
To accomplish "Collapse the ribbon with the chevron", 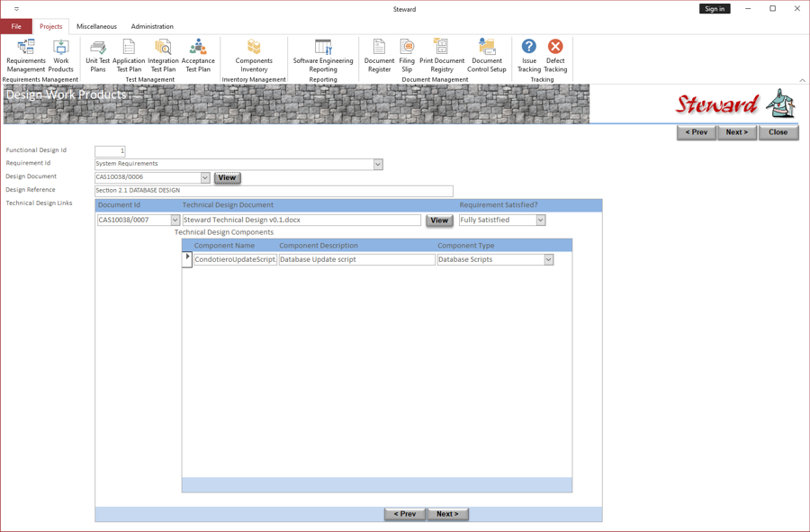I will coord(802,80).
